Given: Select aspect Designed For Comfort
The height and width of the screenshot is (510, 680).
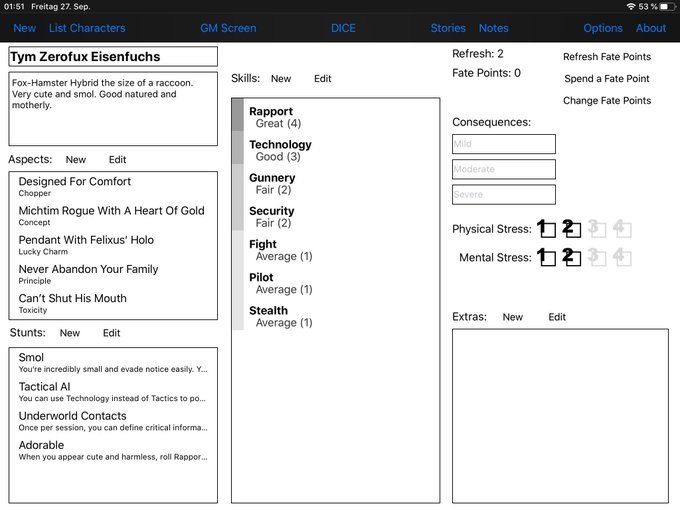Looking at the screenshot, I should click(x=113, y=186).
